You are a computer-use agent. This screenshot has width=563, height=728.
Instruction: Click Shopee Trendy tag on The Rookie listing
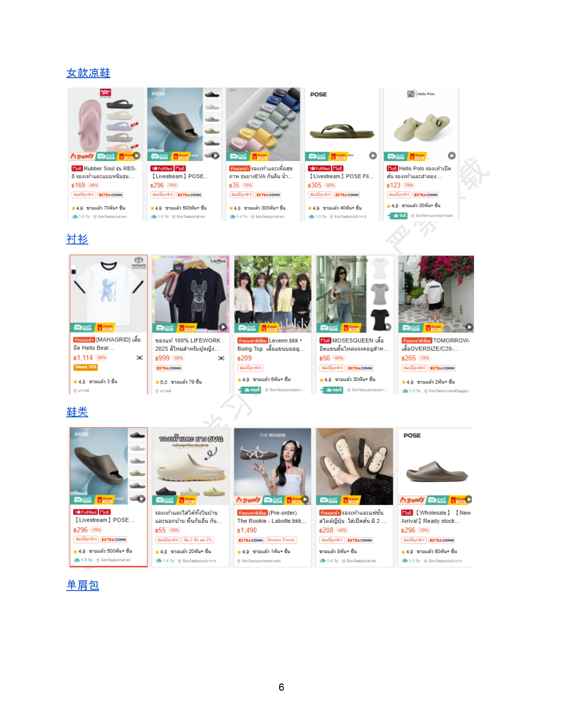pyautogui.click(x=281, y=540)
